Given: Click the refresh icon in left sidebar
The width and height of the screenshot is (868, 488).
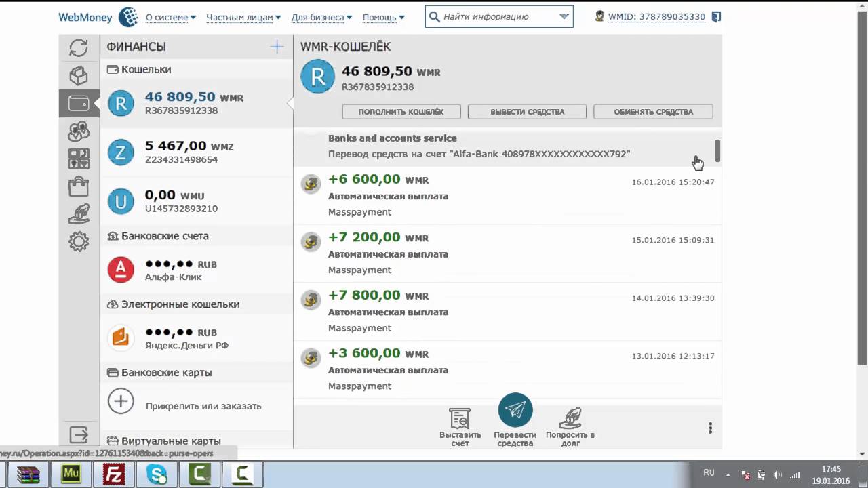Looking at the screenshot, I should 79,47.
